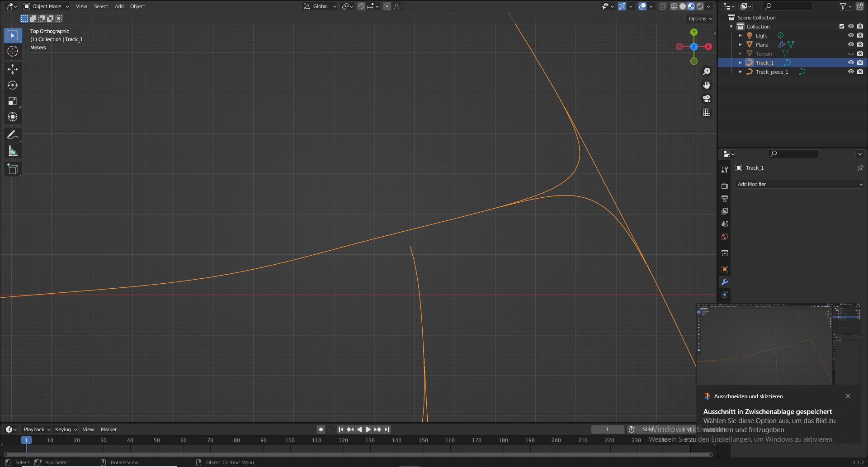This screenshot has height=467, width=868.
Task: Expand the Track_piece_1 outliner entry
Action: tap(741, 71)
